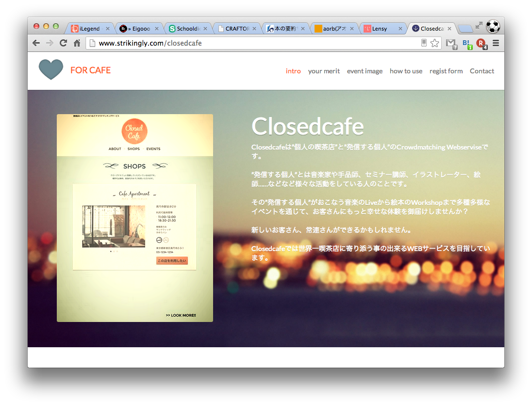Click the blue heart site logo
The image size is (532, 406).
(51, 70)
